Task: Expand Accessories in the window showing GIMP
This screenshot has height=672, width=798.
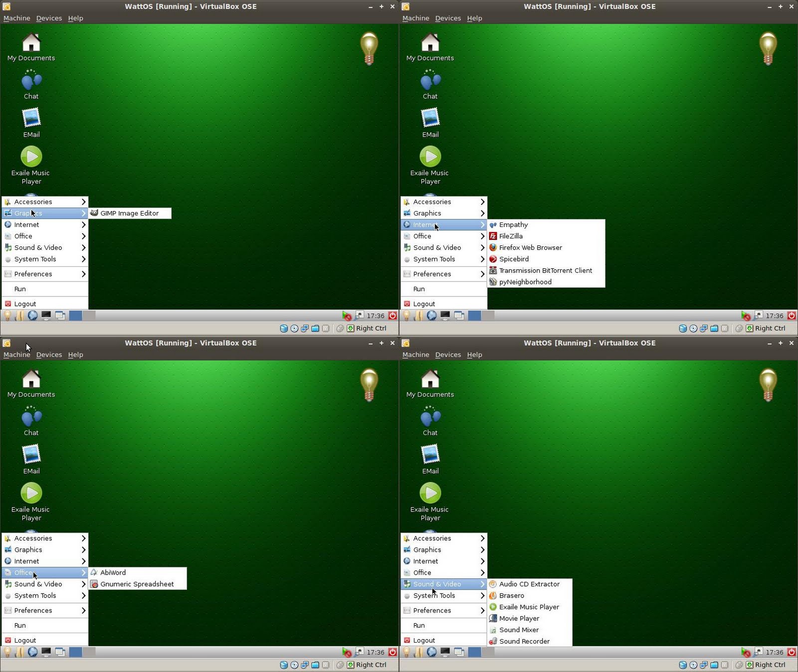Action: pos(45,202)
